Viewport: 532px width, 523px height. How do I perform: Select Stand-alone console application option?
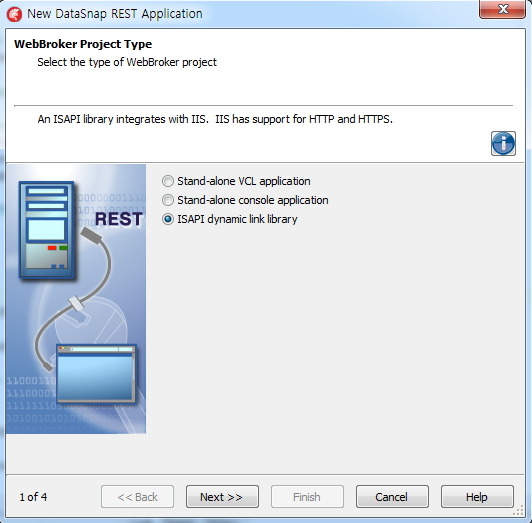point(245,200)
